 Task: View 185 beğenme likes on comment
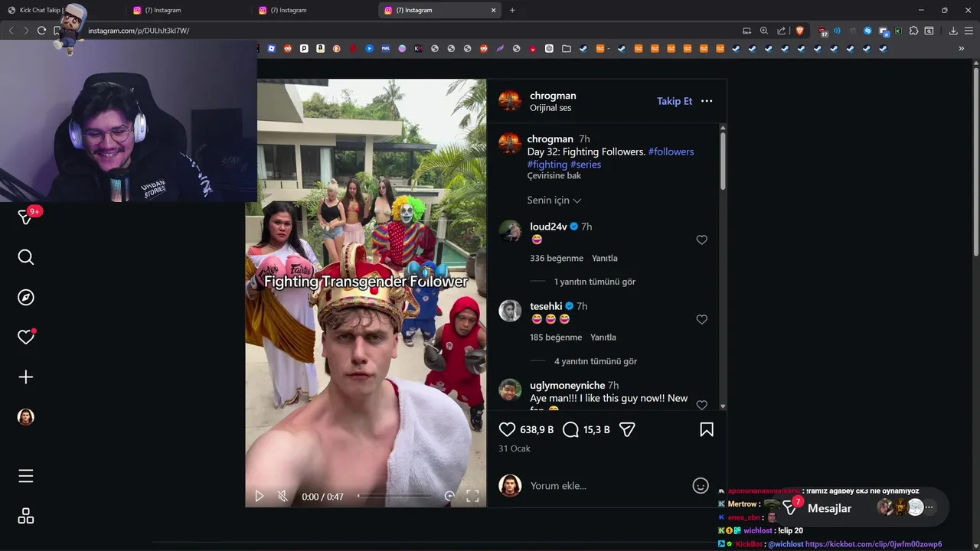point(556,337)
